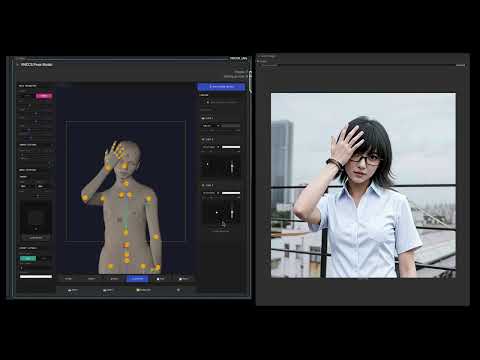Open the topmost dropdown in the right column

[x=211, y=126]
